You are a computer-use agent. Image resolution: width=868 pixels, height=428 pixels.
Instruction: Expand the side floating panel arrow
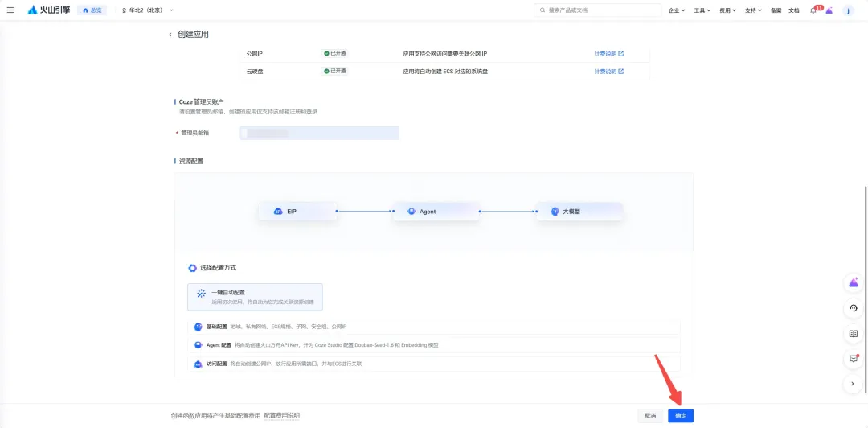click(x=854, y=384)
